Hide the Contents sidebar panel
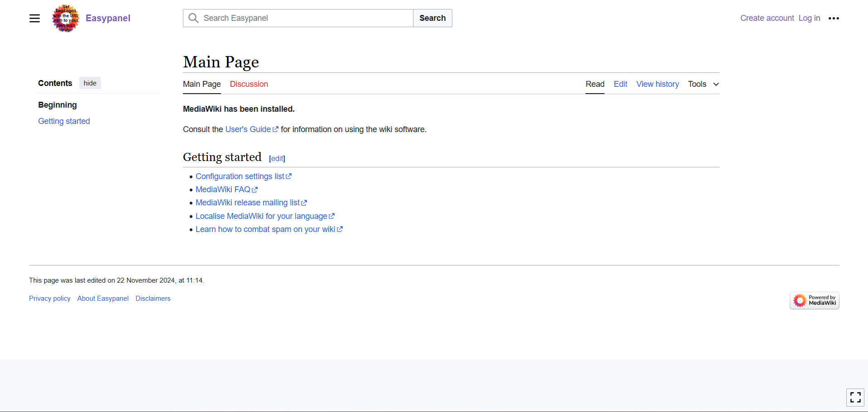This screenshot has width=868, height=412. 90,83
